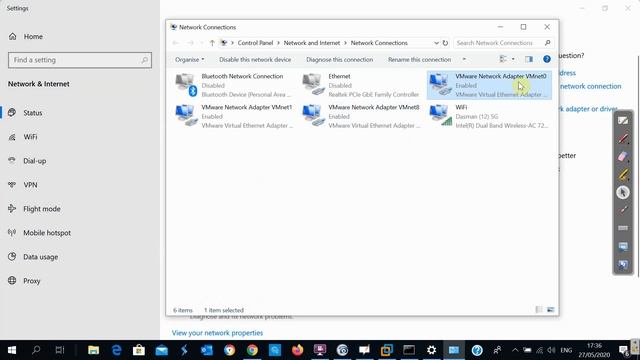
Task: Open the ENG language indicator
Action: 566,350
